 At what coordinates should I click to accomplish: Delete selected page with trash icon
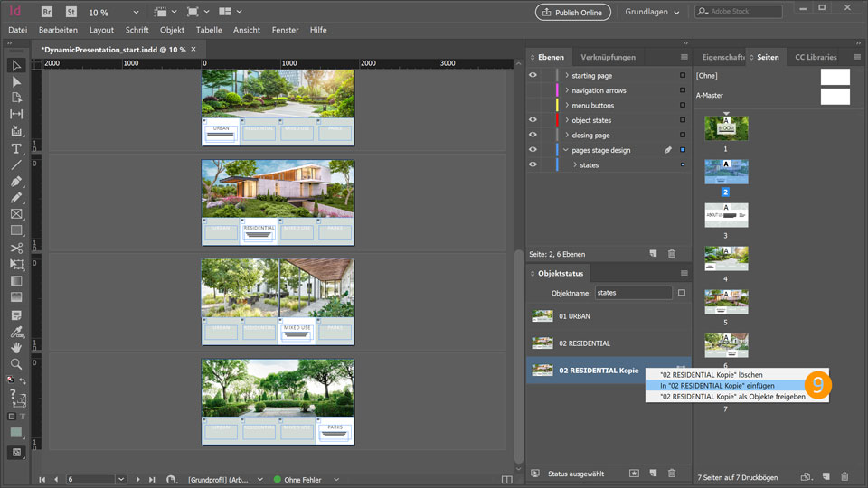pyautogui.click(x=844, y=476)
